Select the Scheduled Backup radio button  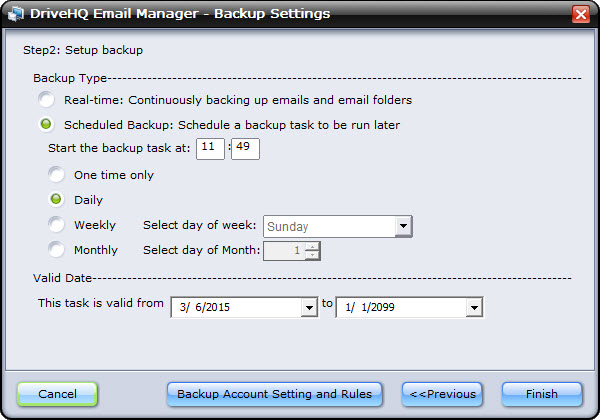pyautogui.click(x=47, y=125)
